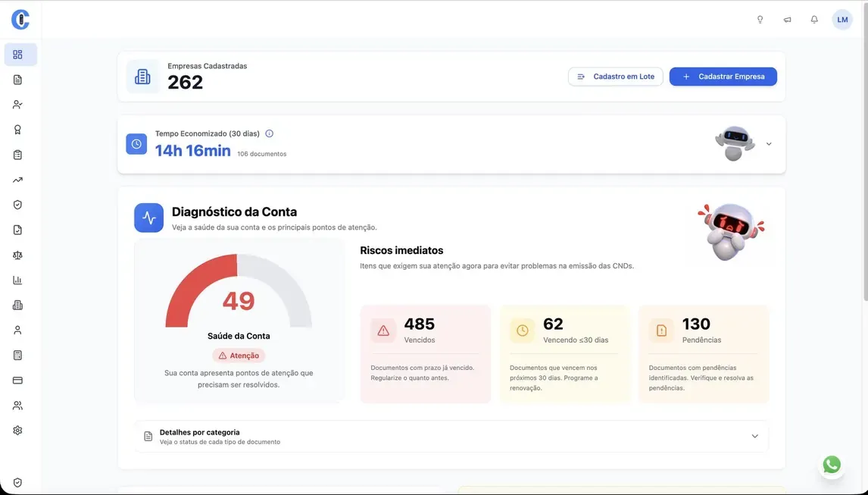This screenshot has height=495, width=868.
Task: Open the award ribbon icon in sidebar
Action: [x=17, y=130]
